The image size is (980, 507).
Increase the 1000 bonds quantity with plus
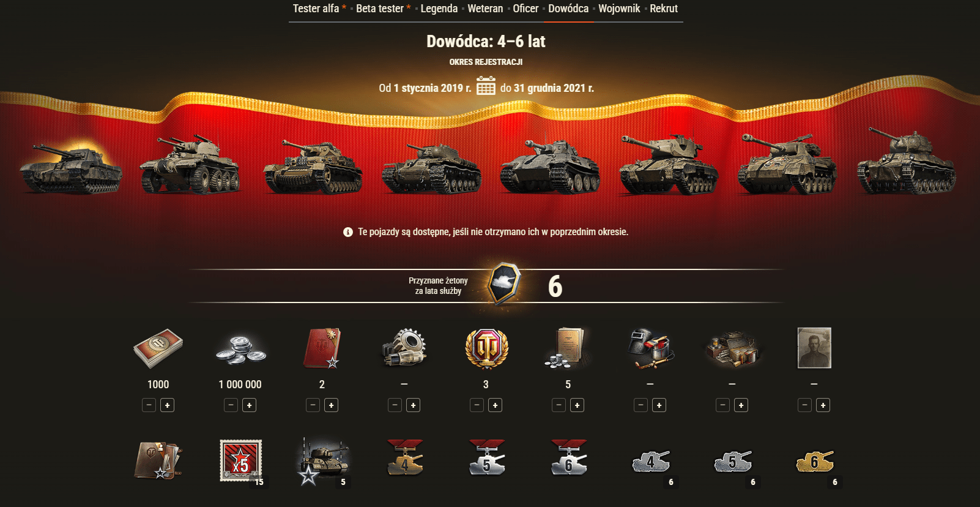[167, 405]
